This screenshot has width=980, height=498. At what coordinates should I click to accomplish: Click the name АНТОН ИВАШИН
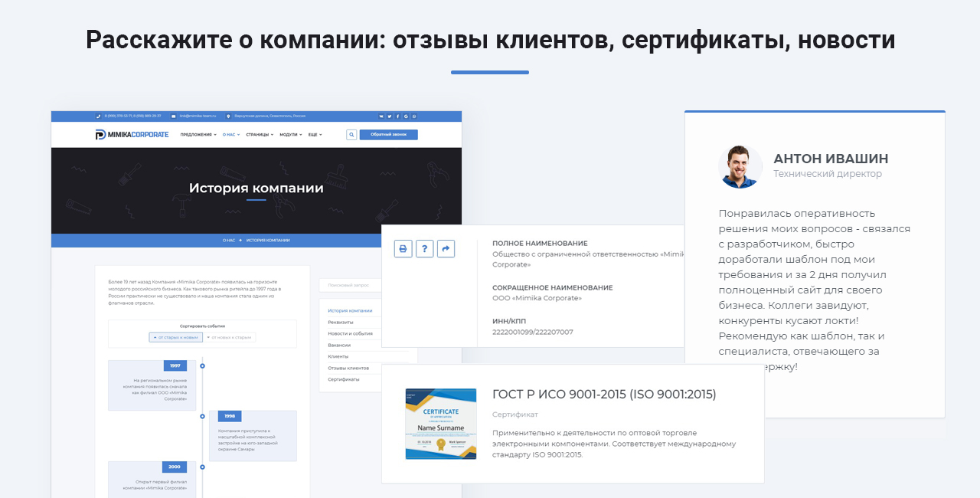(x=831, y=159)
